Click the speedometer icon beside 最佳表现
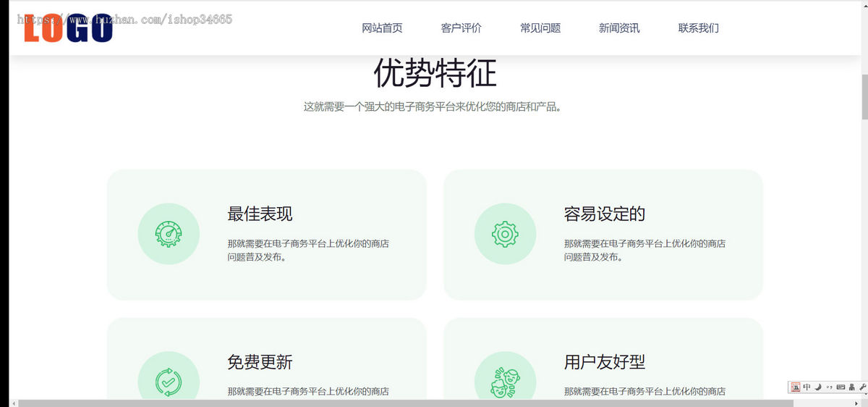This screenshot has width=868, height=407. [x=169, y=234]
